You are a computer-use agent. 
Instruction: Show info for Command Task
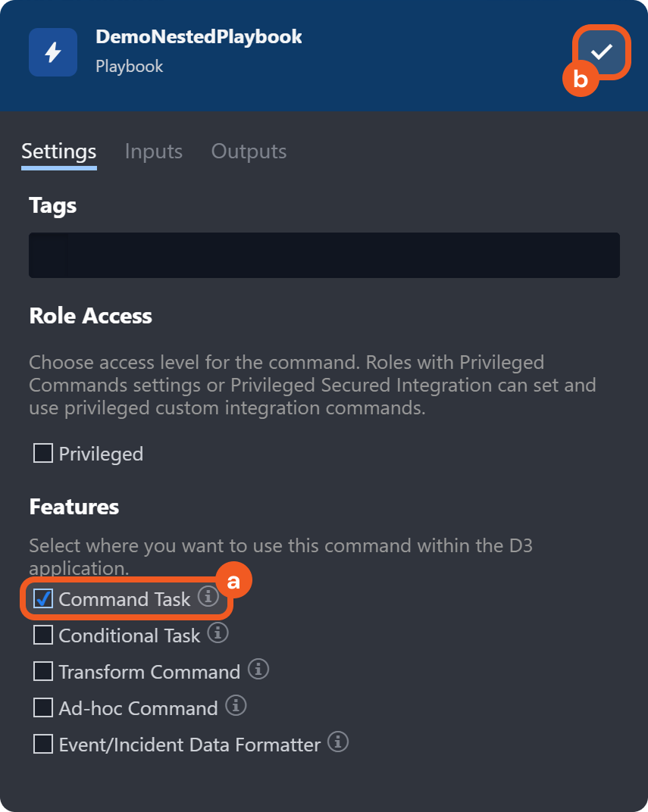pyautogui.click(x=208, y=597)
